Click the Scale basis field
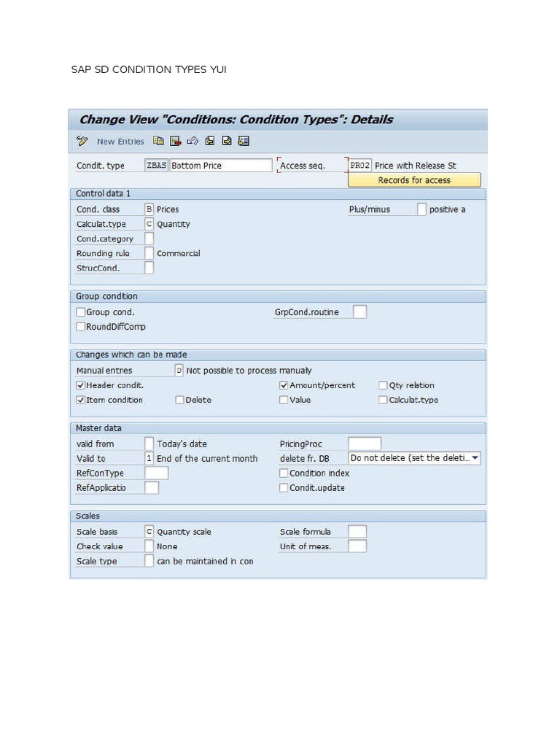This screenshot has height=747, width=560. click(149, 532)
